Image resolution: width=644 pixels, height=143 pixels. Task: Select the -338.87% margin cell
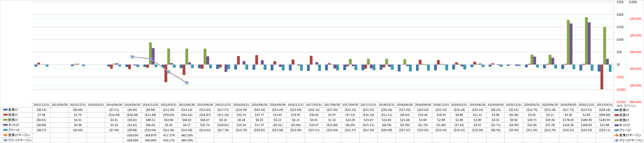coord(150,135)
